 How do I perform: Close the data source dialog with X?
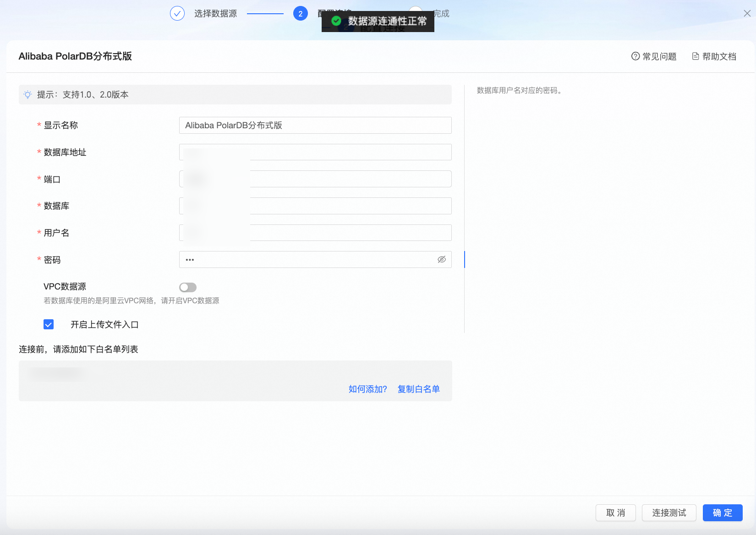click(747, 13)
